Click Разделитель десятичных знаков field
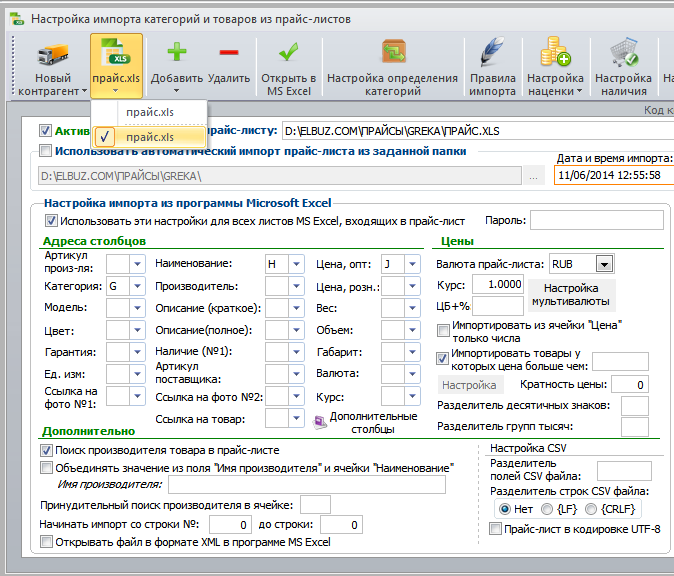The image size is (674, 576). pyautogui.click(x=634, y=405)
